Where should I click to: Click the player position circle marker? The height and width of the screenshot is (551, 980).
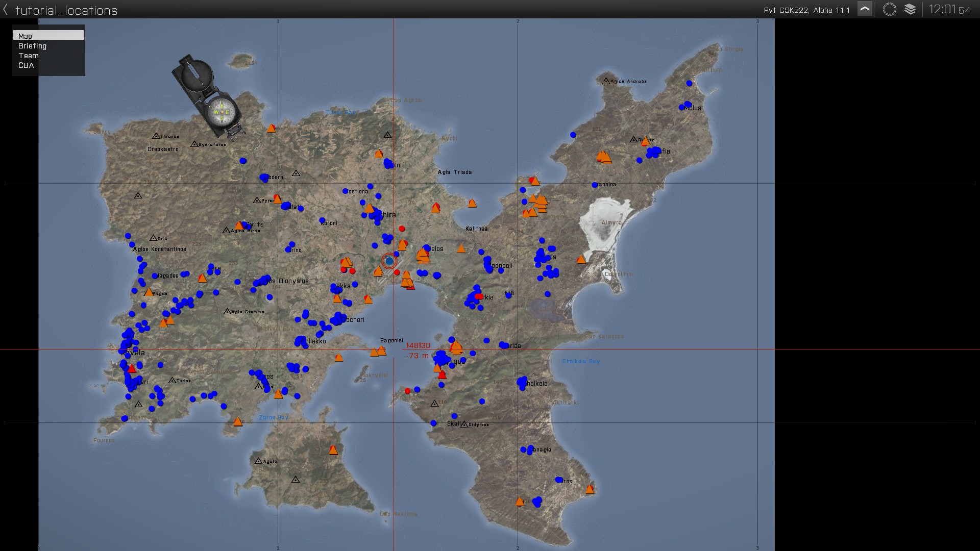coord(389,261)
